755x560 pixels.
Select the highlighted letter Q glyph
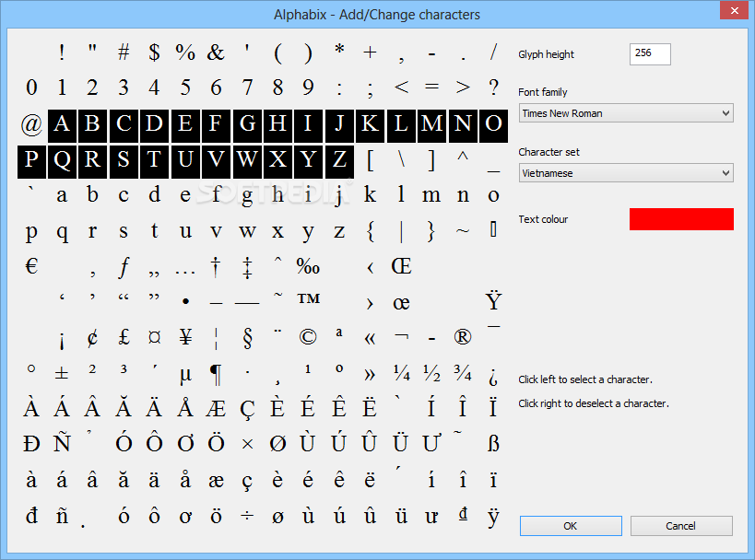point(62,161)
